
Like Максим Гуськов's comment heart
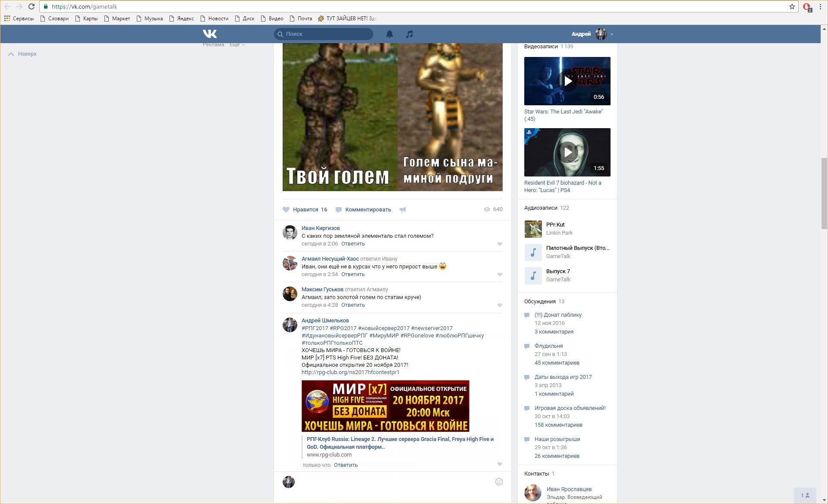click(x=500, y=306)
